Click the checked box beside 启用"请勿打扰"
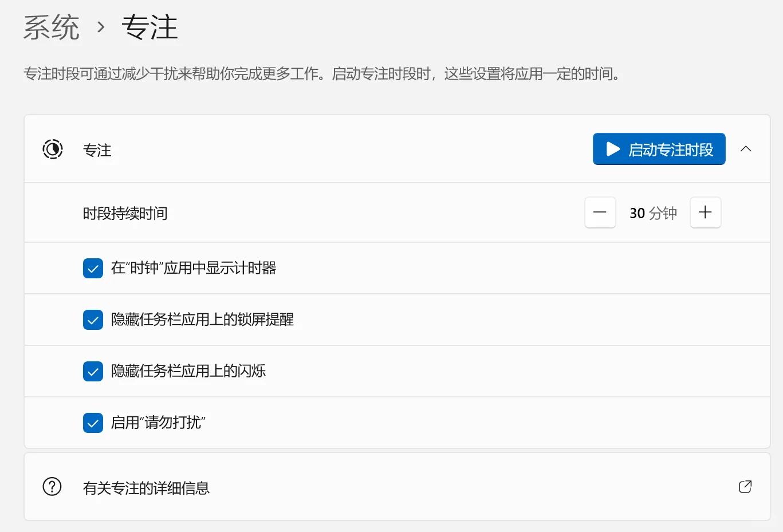Image resolution: width=783 pixels, height=532 pixels. coord(93,423)
